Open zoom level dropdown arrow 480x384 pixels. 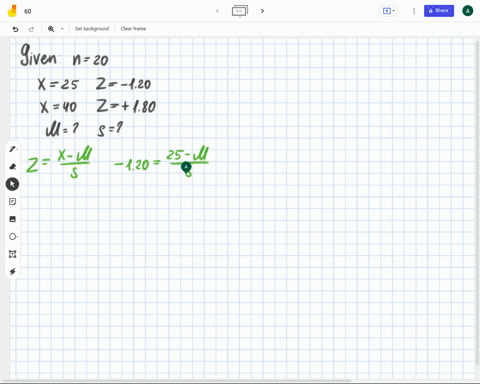pyautogui.click(x=62, y=29)
